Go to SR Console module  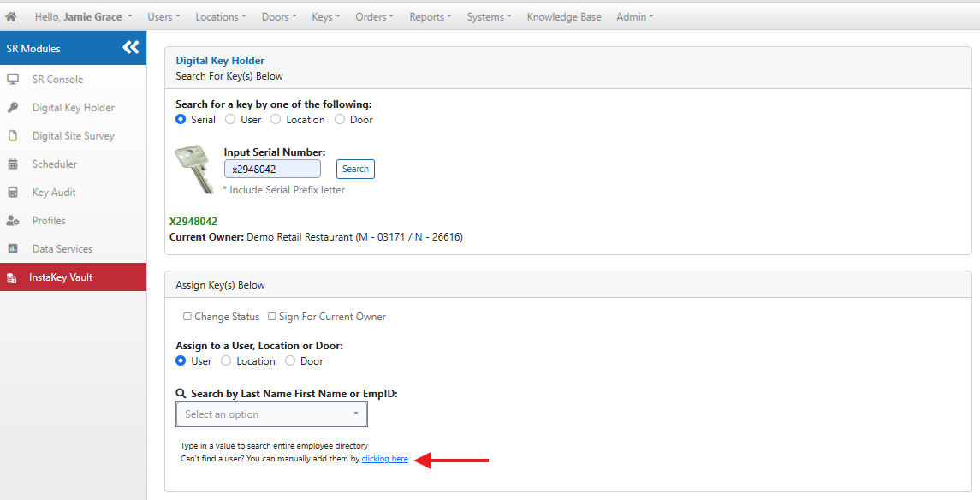tap(57, 80)
